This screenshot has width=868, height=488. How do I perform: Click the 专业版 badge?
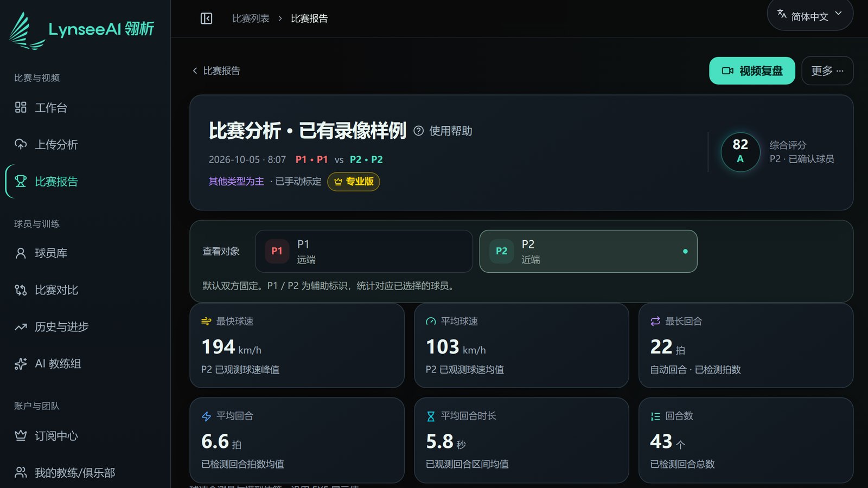(x=354, y=182)
